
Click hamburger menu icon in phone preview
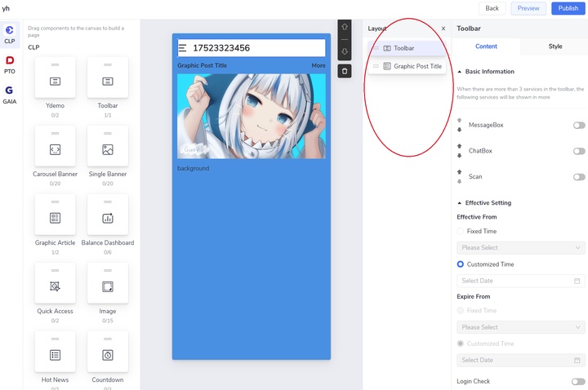183,48
